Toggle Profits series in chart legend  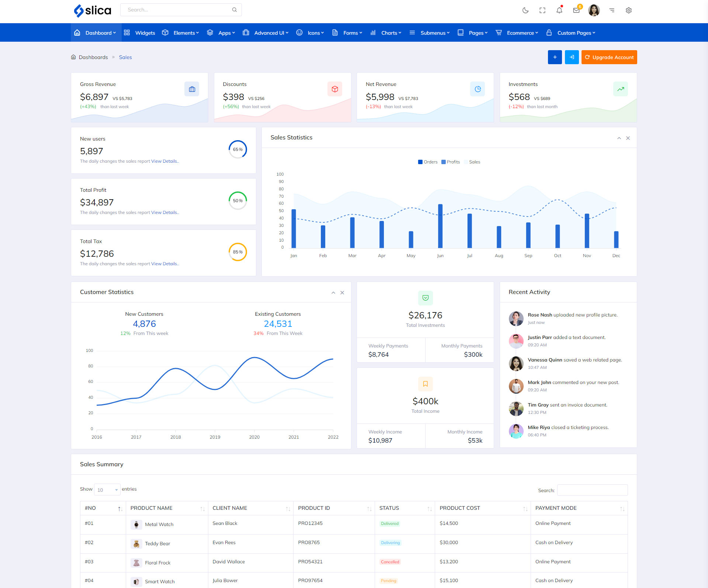[x=451, y=162]
